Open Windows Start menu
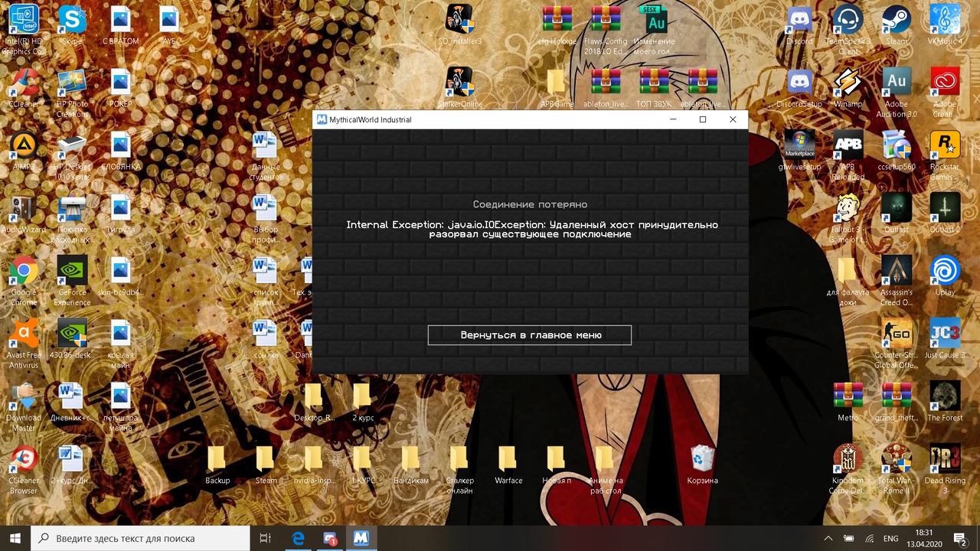The width and height of the screenshot is (980, 551). 15,538
